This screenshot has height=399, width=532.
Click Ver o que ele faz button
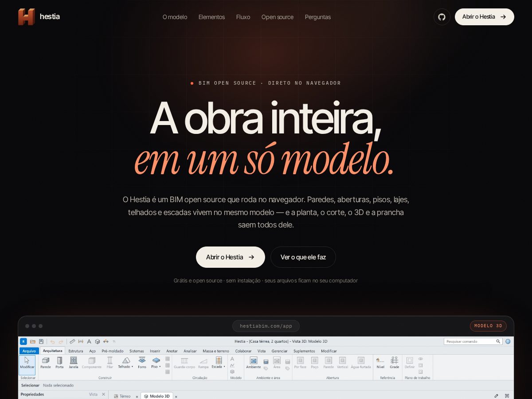coord(303,257)
